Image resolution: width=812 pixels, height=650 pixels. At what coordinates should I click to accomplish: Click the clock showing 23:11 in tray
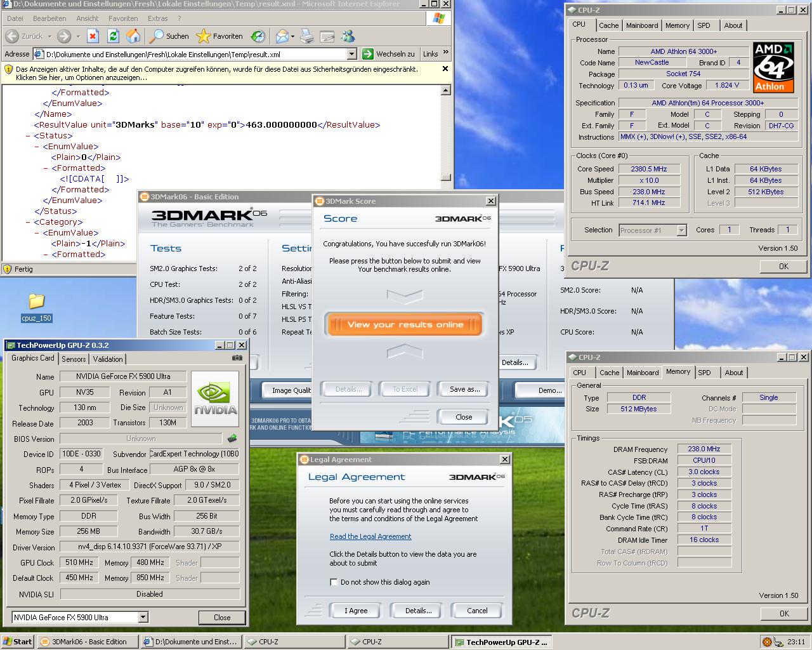click(x=796, y=642)
